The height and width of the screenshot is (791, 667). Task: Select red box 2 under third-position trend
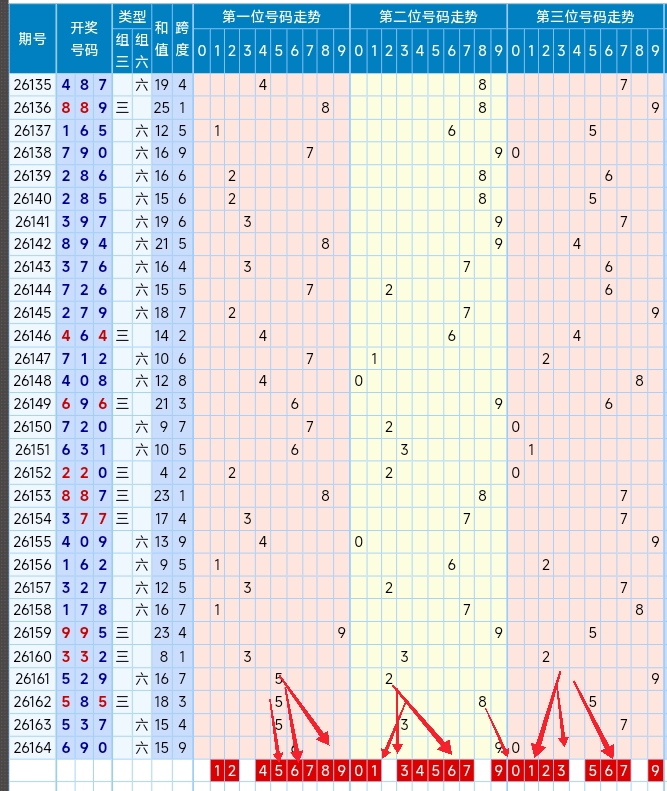tap(546, 770)
